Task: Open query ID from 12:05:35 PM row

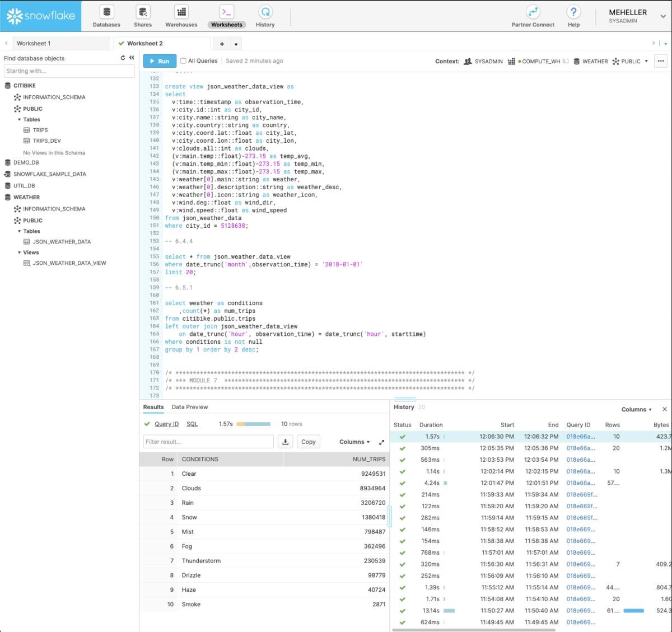Action: (580, 448)
